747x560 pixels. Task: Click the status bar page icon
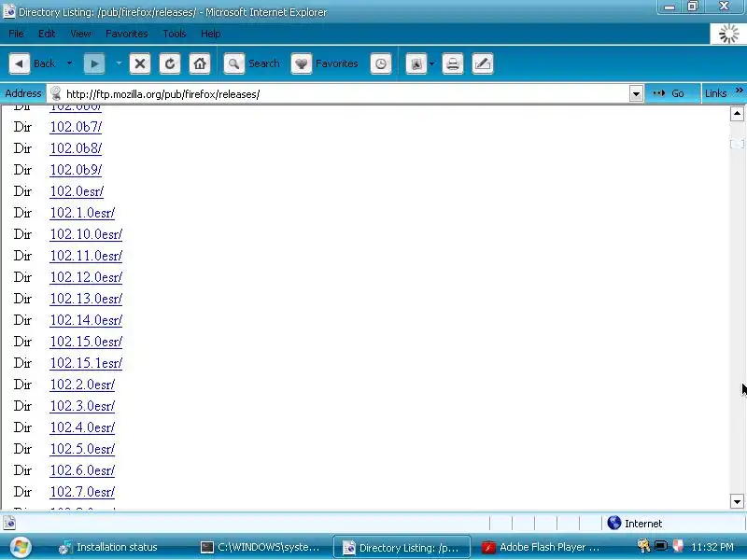[9, 524]
